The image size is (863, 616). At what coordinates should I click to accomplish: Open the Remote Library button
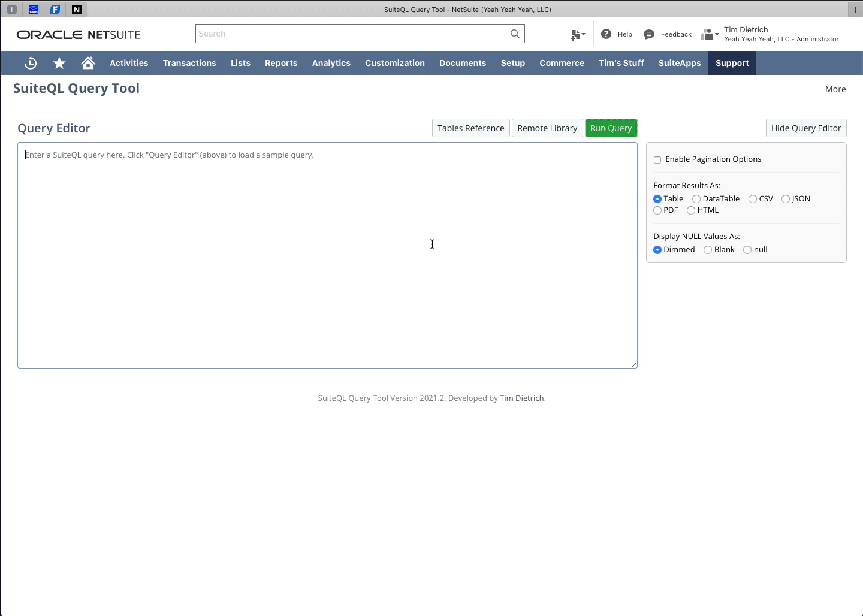(547, 128)
